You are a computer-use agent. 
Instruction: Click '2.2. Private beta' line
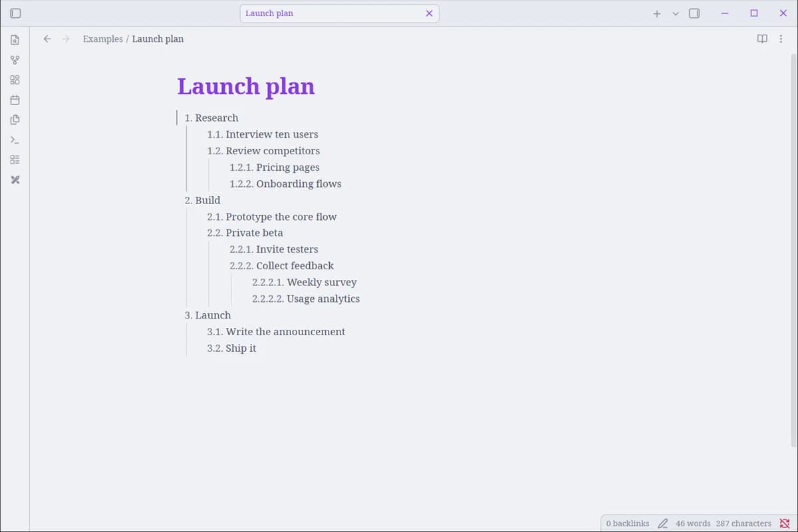click(245, 233)
